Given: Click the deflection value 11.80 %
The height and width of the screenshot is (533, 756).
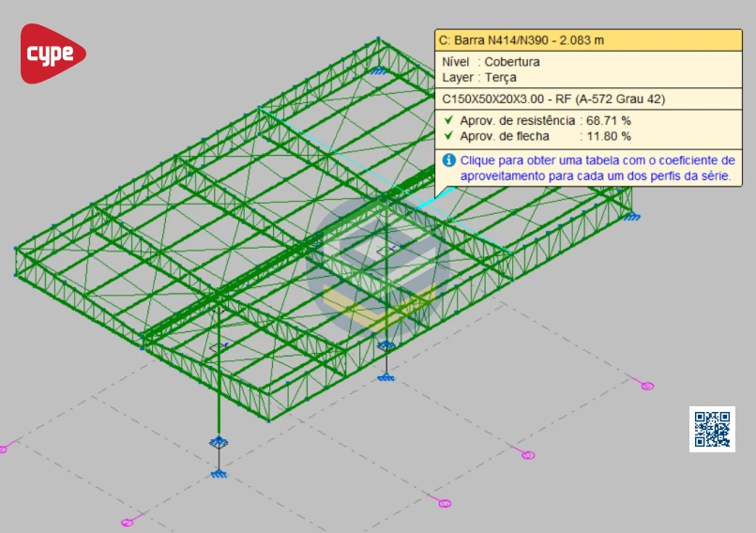Looking at the screenshot, I should pyautogui.click(x=608, y=136).
